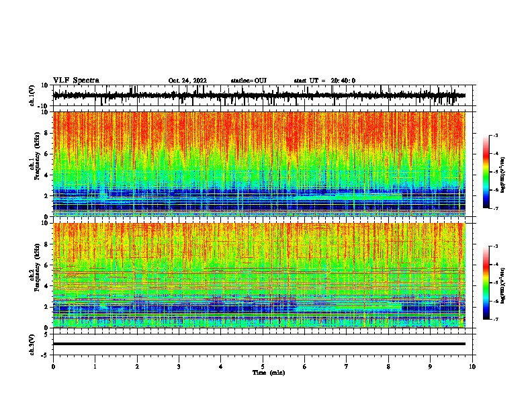Click time axis tick label '8'
Image resolution: width=532 pixels, height=411 pixels.
[x=388, y=367]
